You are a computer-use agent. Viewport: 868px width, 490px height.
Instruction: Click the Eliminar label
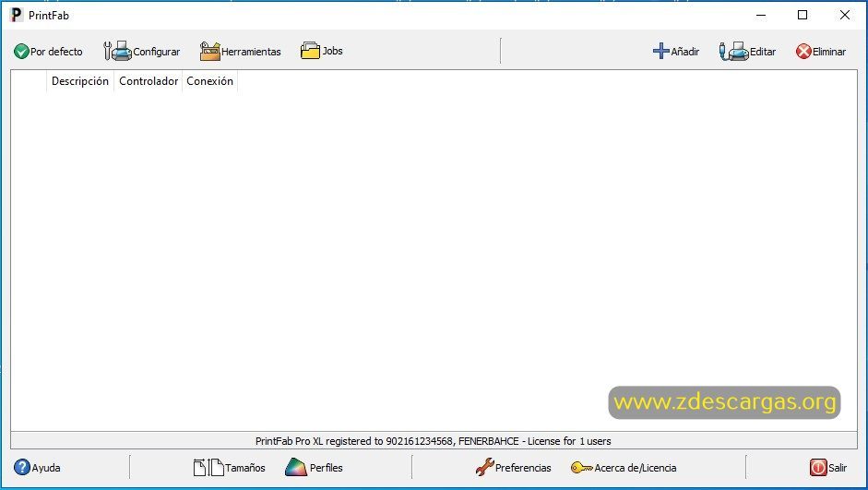[829, 52]
